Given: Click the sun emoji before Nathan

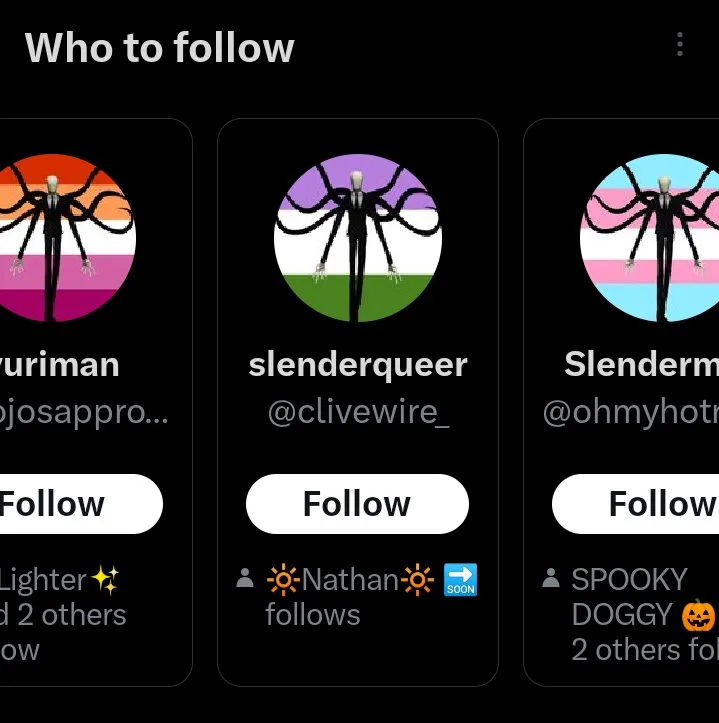Looking at the screenshot, I should pyautogui.click(x=283, y=579).
